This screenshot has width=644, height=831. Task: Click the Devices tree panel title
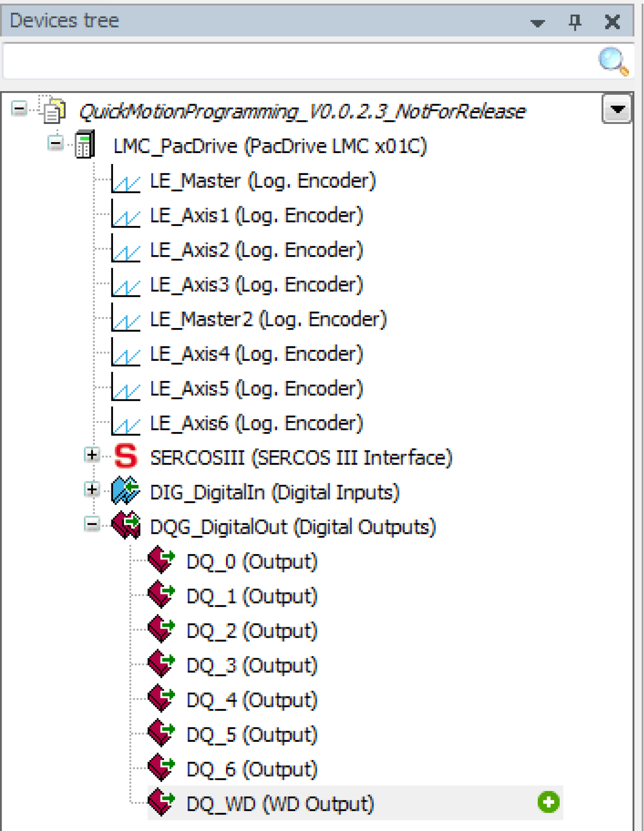[x=64, y=21]
